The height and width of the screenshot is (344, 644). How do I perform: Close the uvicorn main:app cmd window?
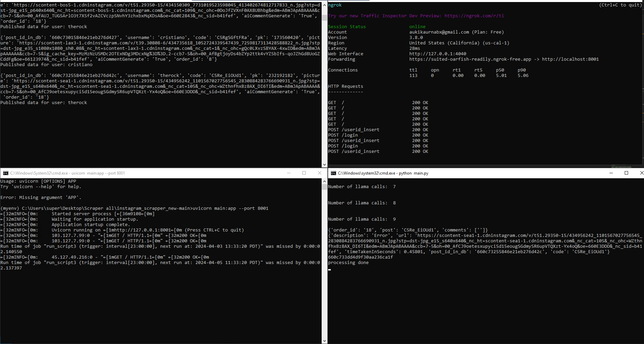[319, 173]
